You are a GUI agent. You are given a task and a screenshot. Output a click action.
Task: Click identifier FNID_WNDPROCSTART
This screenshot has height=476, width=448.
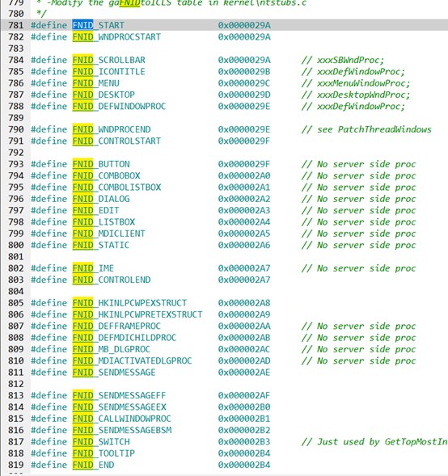coord(116,37)
